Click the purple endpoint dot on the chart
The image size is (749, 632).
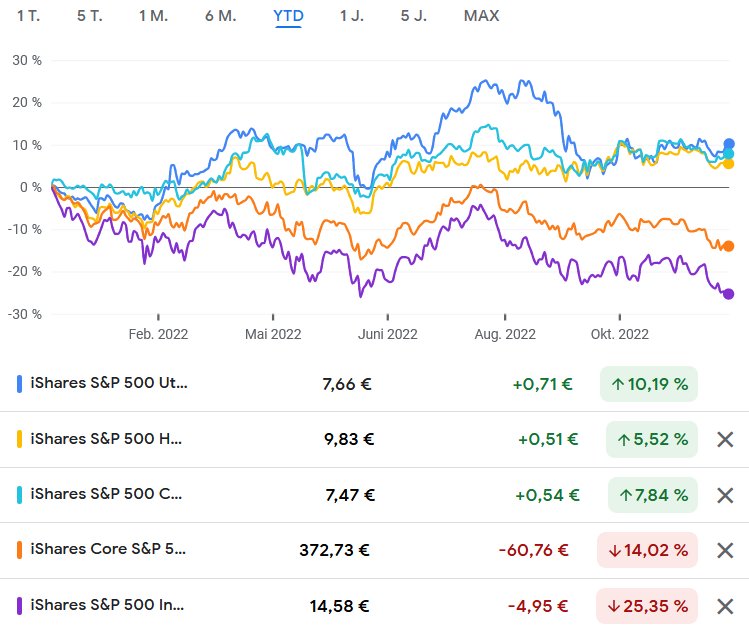point(728,294)
